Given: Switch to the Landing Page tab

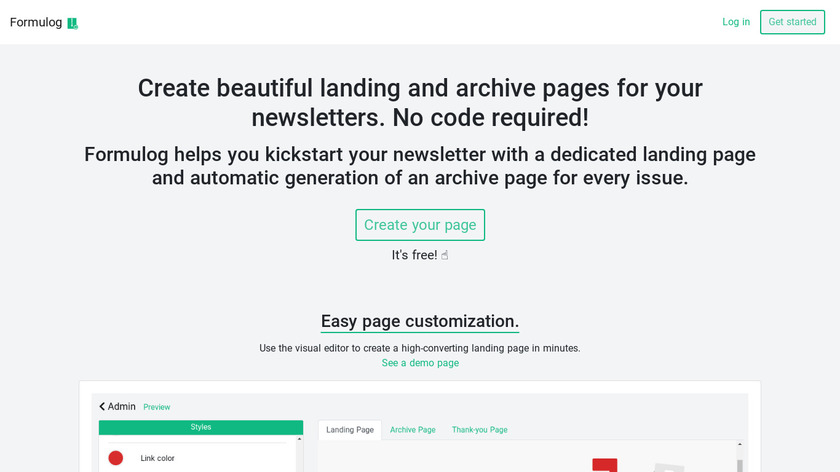Looking at the screenshot, I should tap(350, 430).
